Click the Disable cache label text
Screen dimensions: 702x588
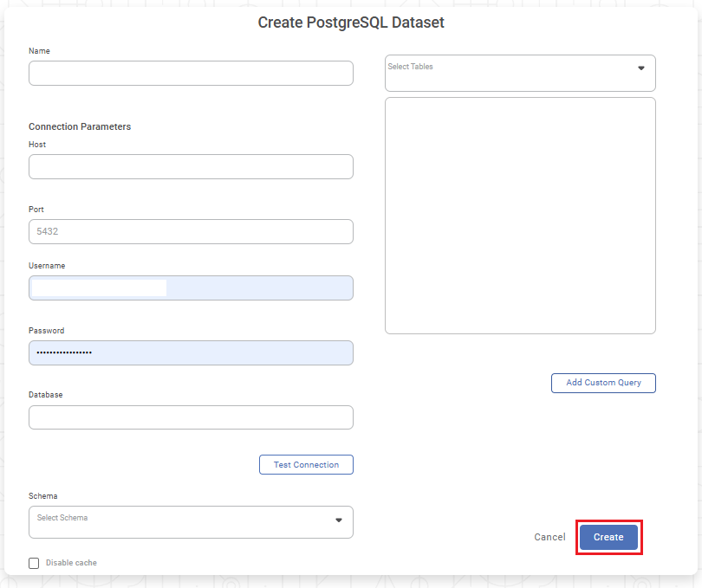[71, 563]
